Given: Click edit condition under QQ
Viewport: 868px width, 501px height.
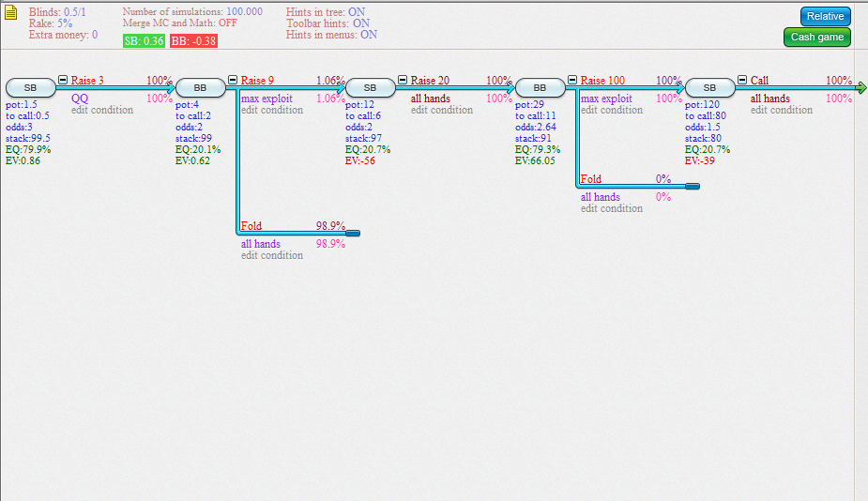Looking at the screenshot, I should [102, 110].
